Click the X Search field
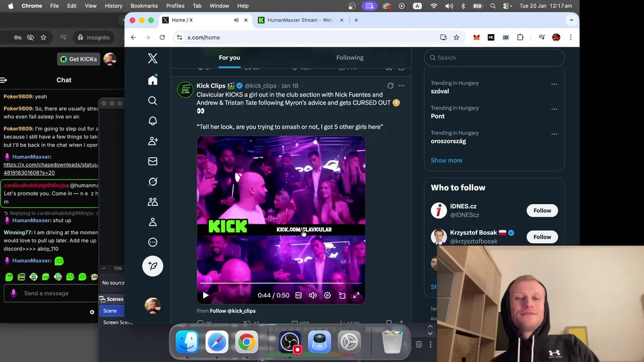 pyautogui.click(x=494, y=58)
